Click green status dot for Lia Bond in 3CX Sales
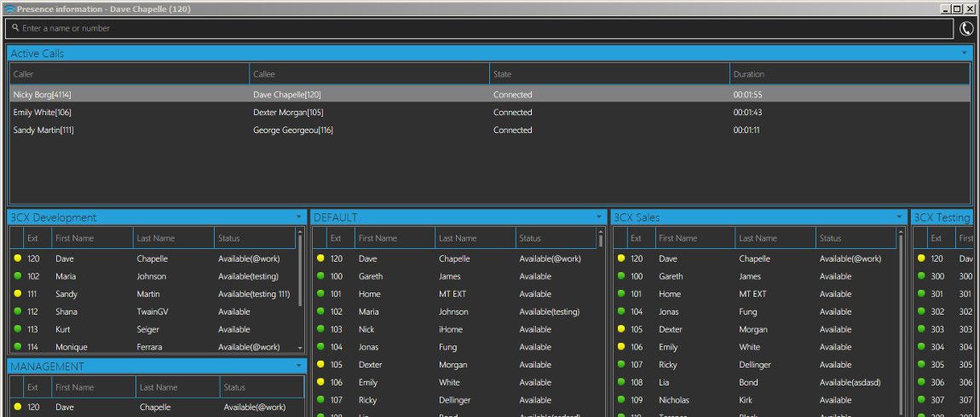Screen dimensions: 980x417 pyautogui.click(x=620, y=381)
